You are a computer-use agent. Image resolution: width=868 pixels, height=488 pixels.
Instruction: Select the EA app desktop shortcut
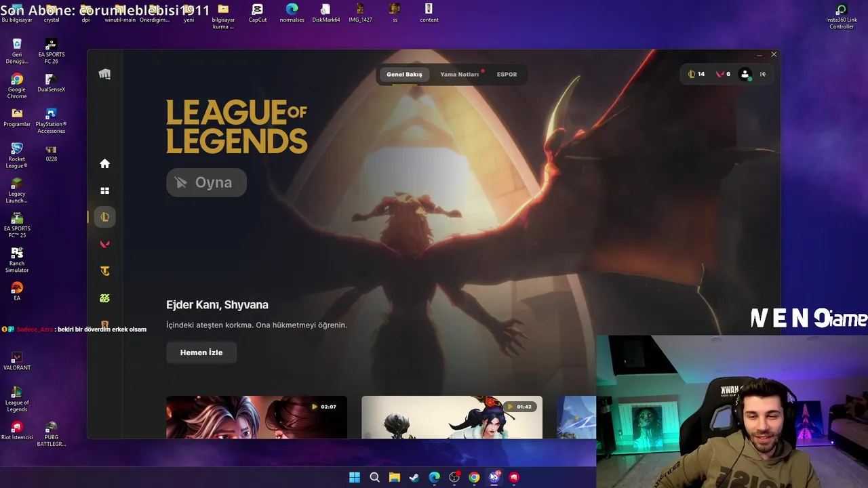17,291
